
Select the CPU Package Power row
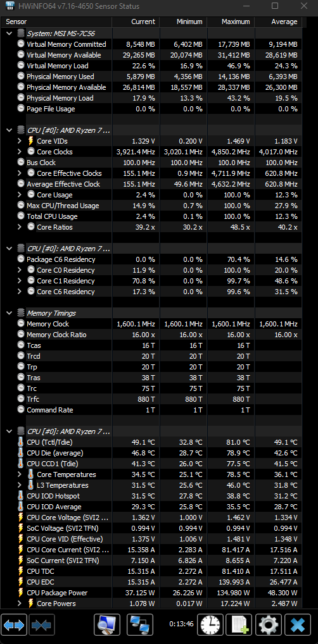tap(151, 593)
